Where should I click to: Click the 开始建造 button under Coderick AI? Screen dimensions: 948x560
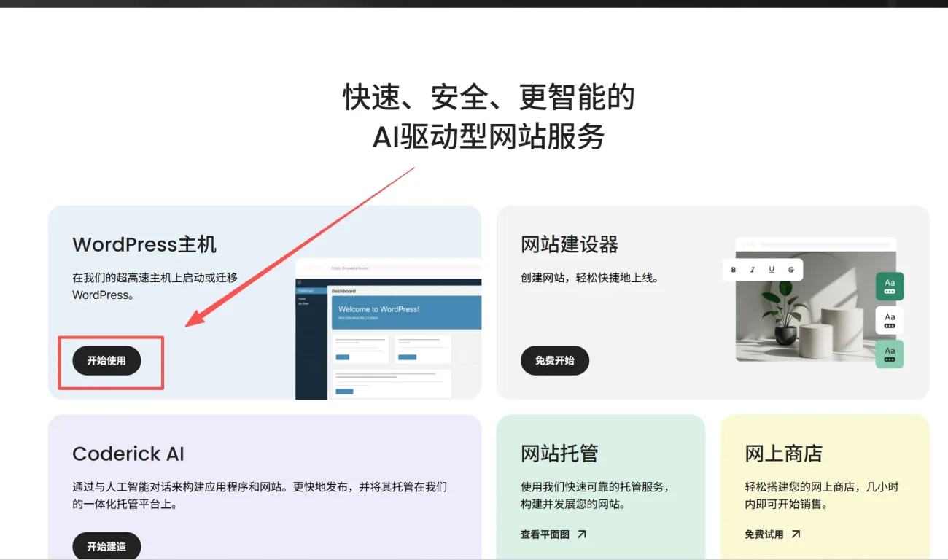pyautogui.click(x=106, y=546)
